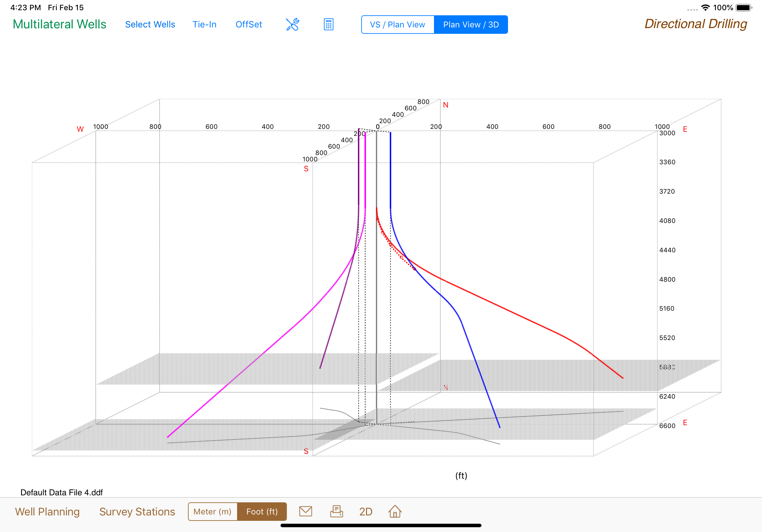This screenshot has height=532, width=762.
Task: Tap the Multilateral Wells title
Action: 59,24
